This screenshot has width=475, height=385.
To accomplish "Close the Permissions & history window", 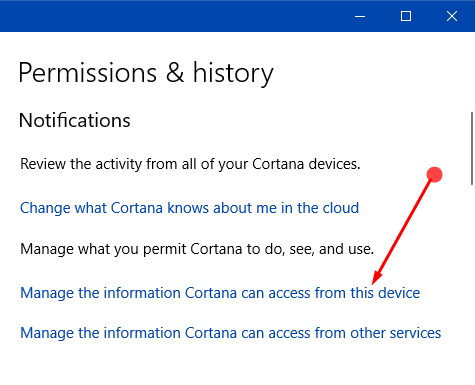I will [452, 16].
